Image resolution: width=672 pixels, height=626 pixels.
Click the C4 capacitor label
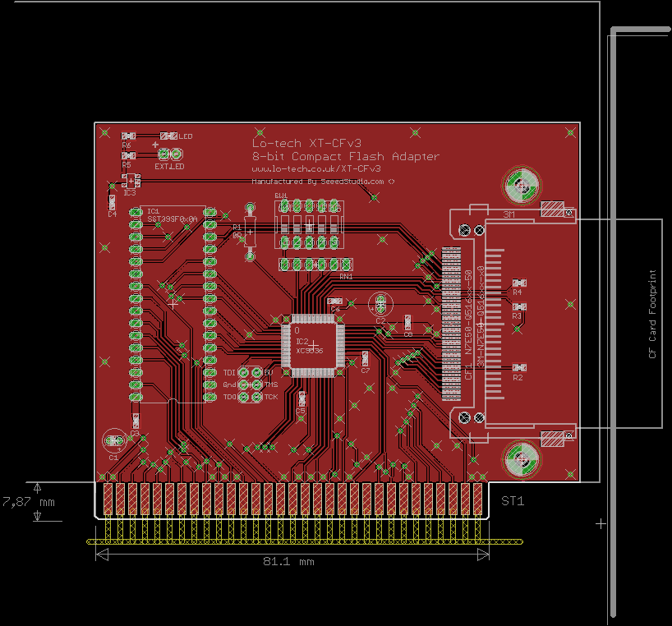tap(112, 214)
